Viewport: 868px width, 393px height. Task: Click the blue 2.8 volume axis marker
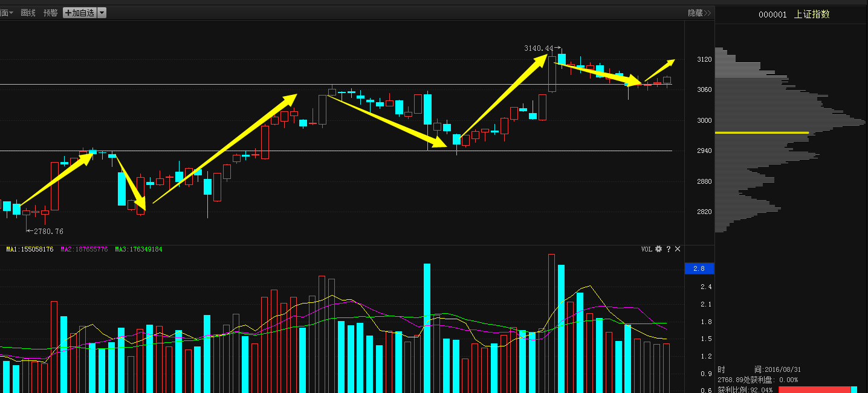(x=699, y=268)
